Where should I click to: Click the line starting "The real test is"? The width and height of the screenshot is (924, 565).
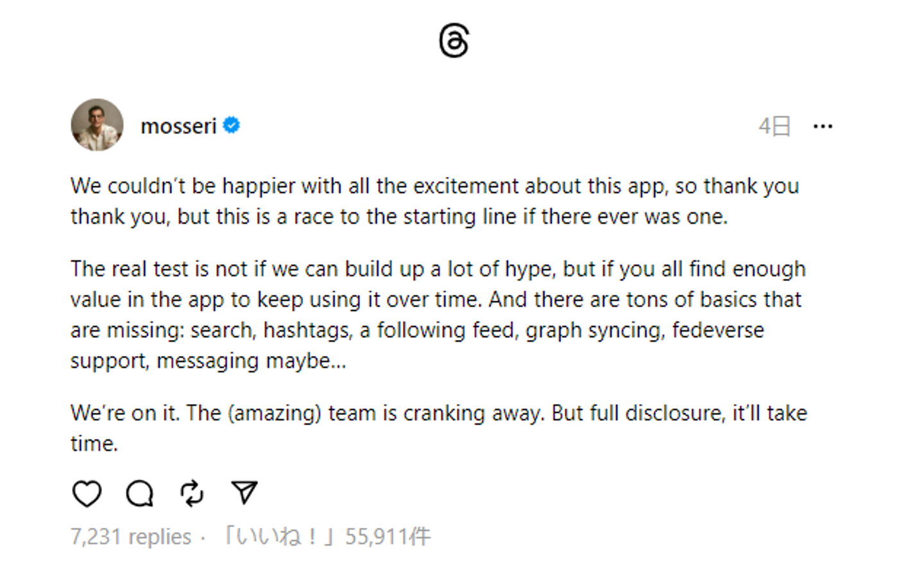point(438,269)
